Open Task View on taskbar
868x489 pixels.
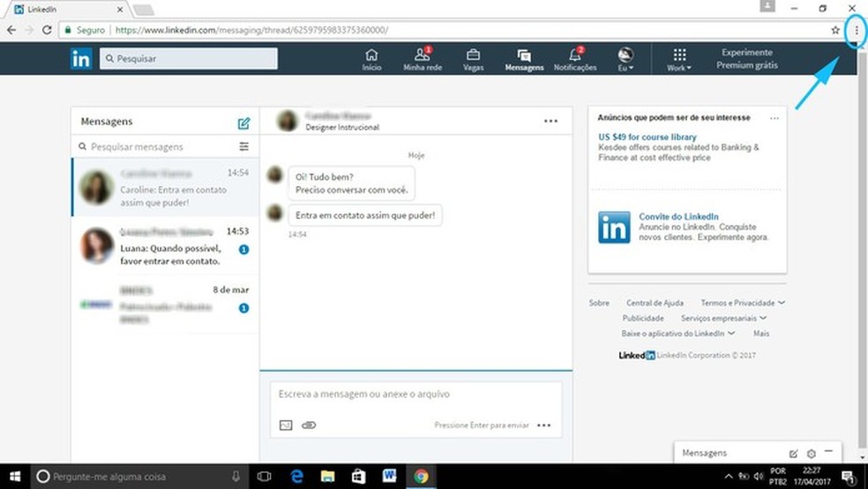coord(264,477)
